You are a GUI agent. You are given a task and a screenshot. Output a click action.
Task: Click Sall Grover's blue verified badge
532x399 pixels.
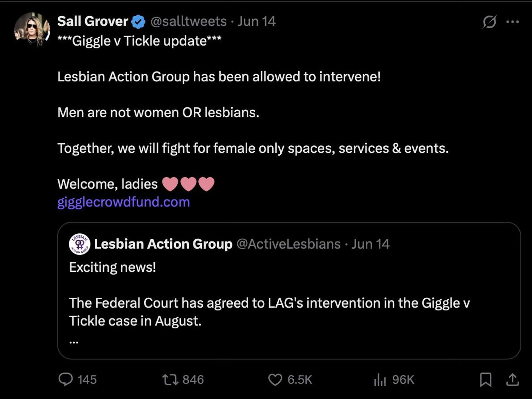tap(138, 22)
